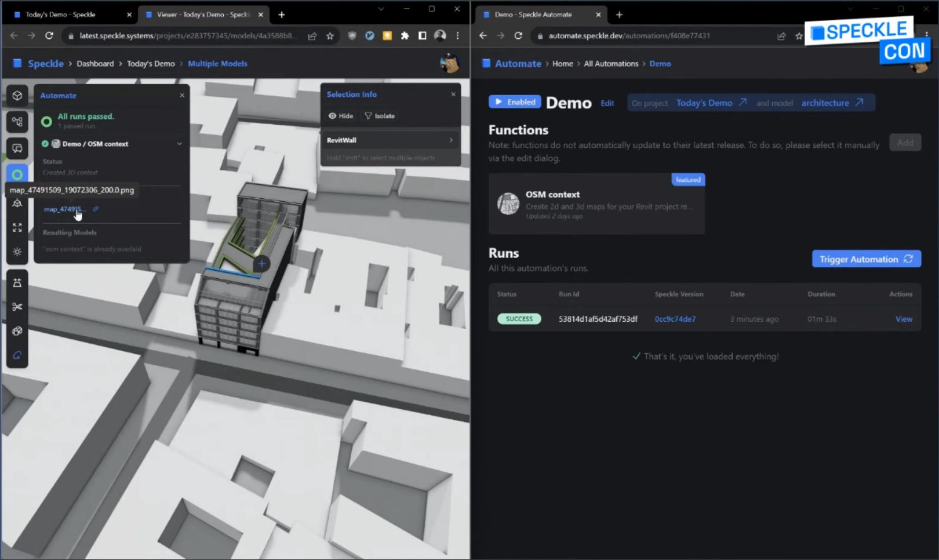Image resolution: width=939 pixels, height=560 pixels.
Task: Click the Demo breadcrumb in Automate
Action: pos(660,64)
